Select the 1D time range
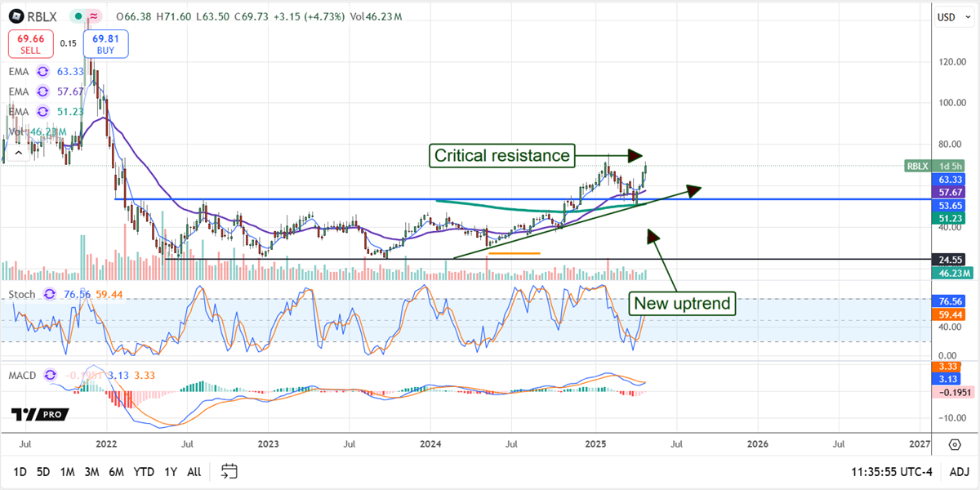The image size is (980, 490). coord(20,471)
